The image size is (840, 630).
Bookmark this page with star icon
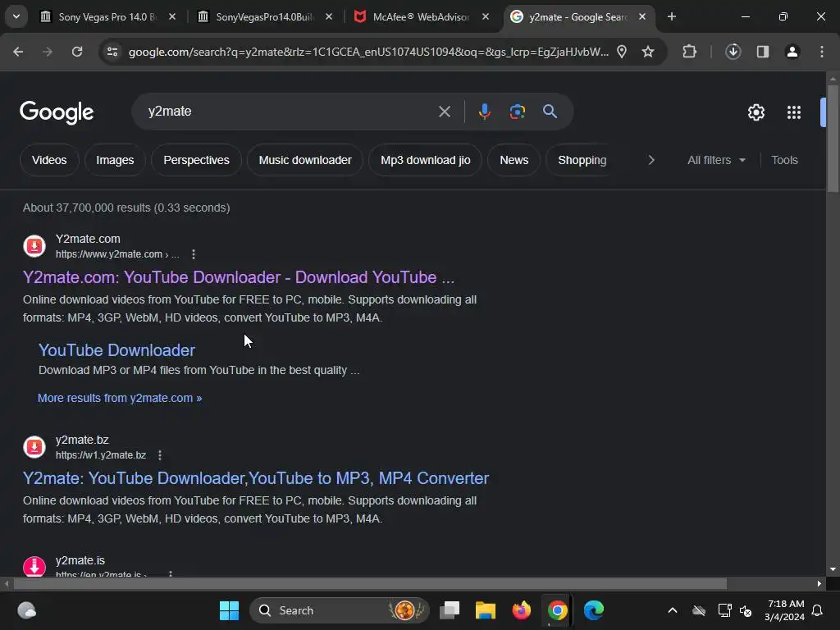coord(648,52)
